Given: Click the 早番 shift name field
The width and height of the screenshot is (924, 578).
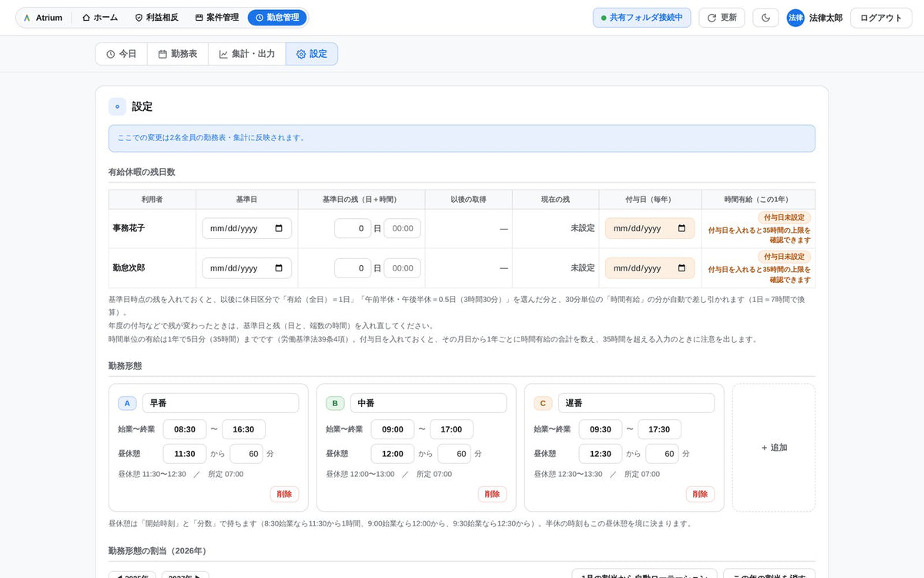Looking at the screenshot, I should coord(220,403).
